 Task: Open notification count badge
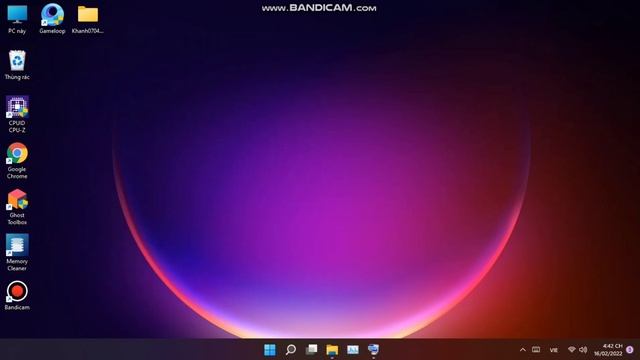[630, 350]
